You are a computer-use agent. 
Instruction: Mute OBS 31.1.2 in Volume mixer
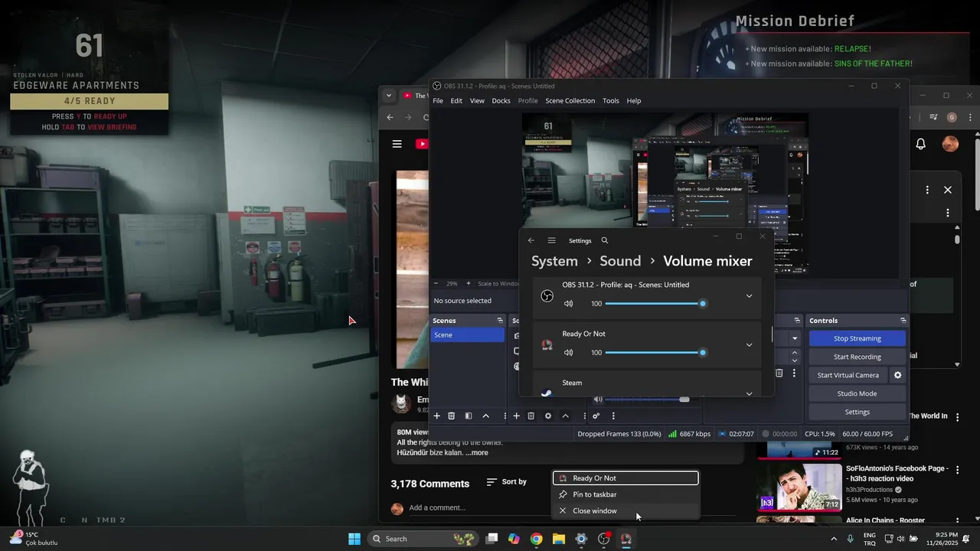[568, 304]
